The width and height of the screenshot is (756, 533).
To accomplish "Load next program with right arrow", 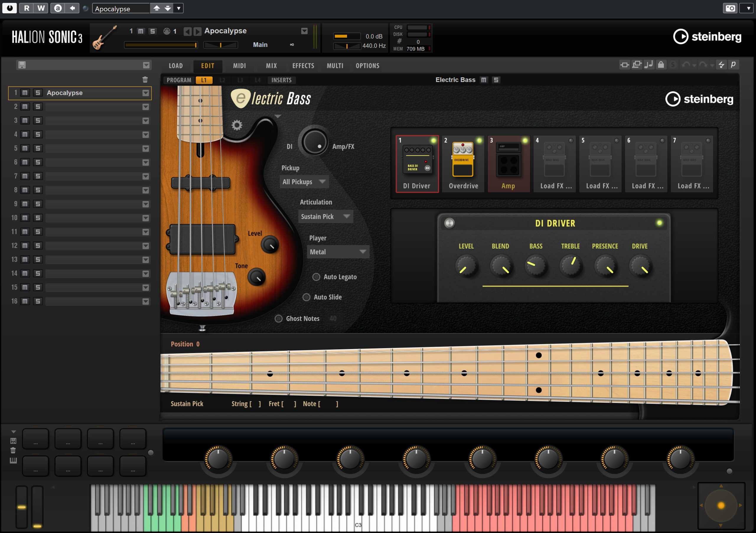I will pyautogui.click(x=197, y=31).
